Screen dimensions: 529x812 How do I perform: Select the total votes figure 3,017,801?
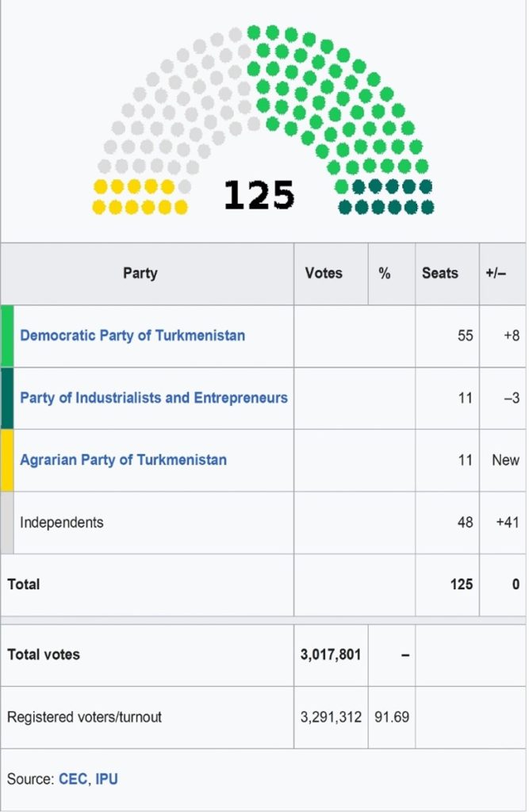coord(331,654)
